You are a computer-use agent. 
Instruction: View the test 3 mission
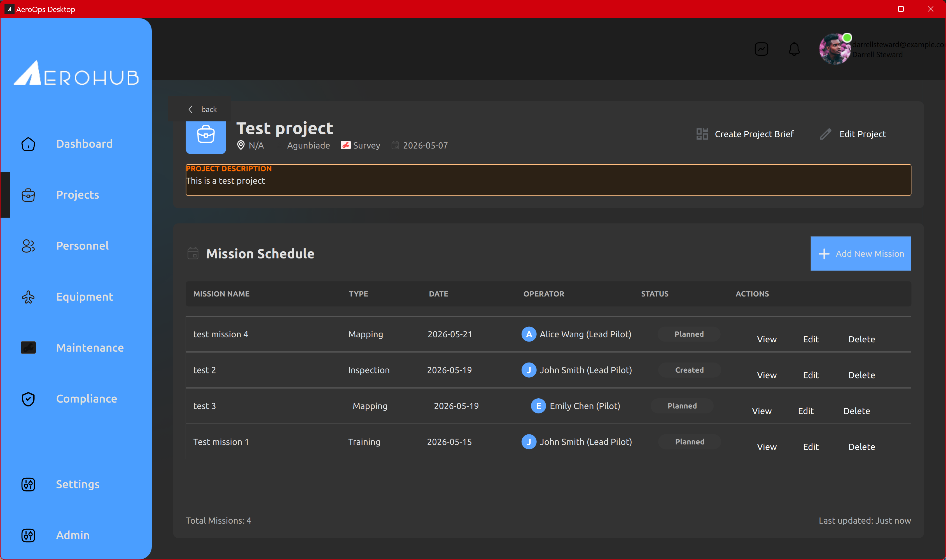click(x=762, y=411)
